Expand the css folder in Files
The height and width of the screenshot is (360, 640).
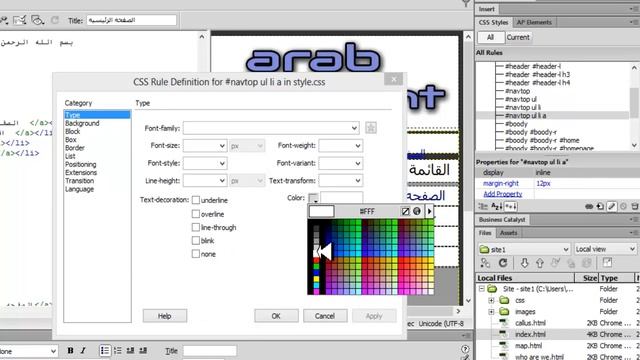click(491, 300)
